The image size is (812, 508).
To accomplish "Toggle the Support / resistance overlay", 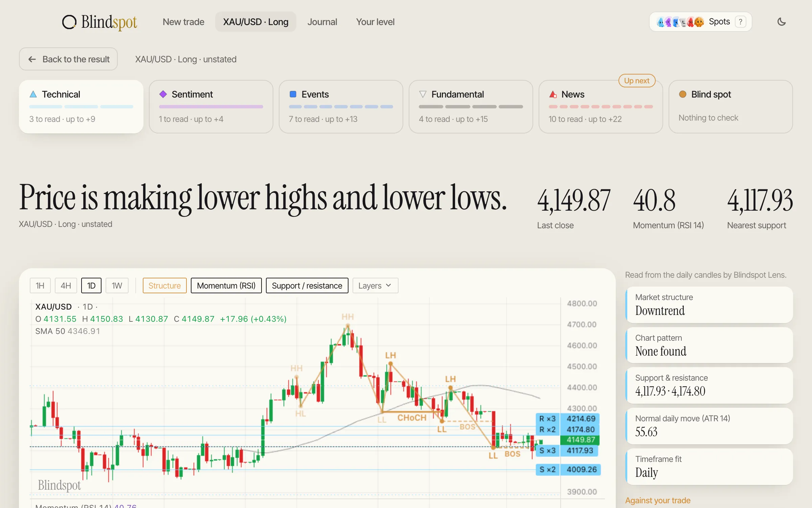I will click(x=307, y=285).
